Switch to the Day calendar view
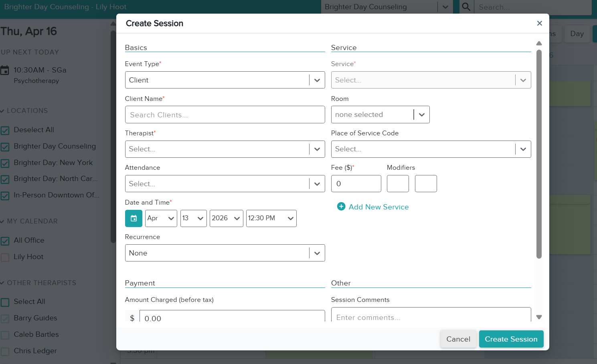Screen dimensions: 597x364 (x=577, y=34)
